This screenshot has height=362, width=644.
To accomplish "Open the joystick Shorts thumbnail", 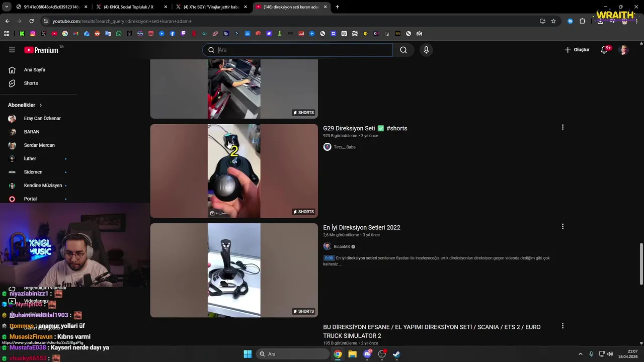I will (x=234, y=270).
